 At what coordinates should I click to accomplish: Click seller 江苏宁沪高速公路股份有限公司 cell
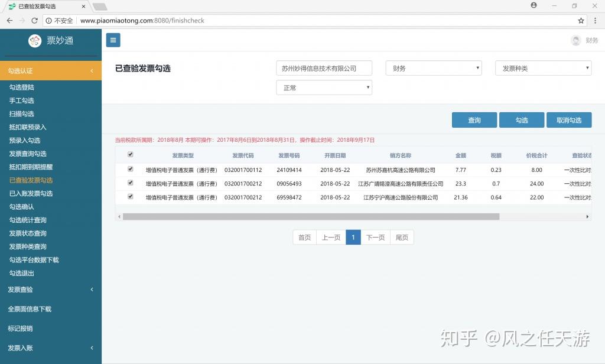click(401, 197)
